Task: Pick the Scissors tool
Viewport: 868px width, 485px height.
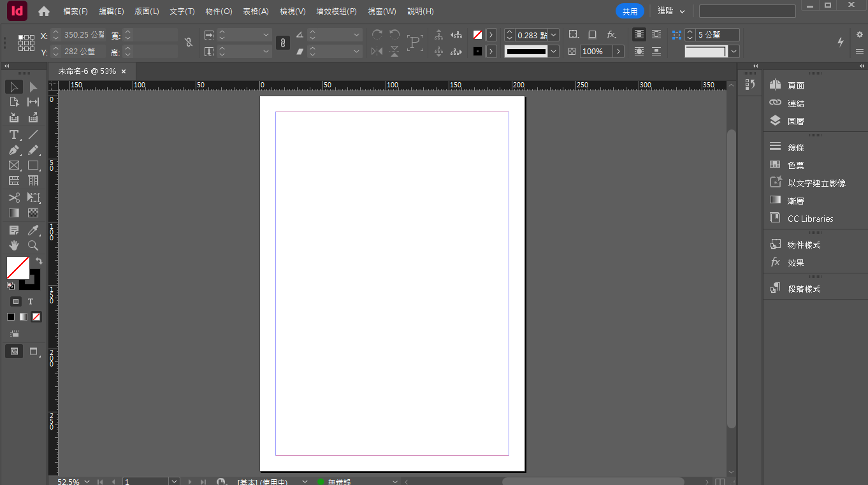Action: tap(13, 198)
